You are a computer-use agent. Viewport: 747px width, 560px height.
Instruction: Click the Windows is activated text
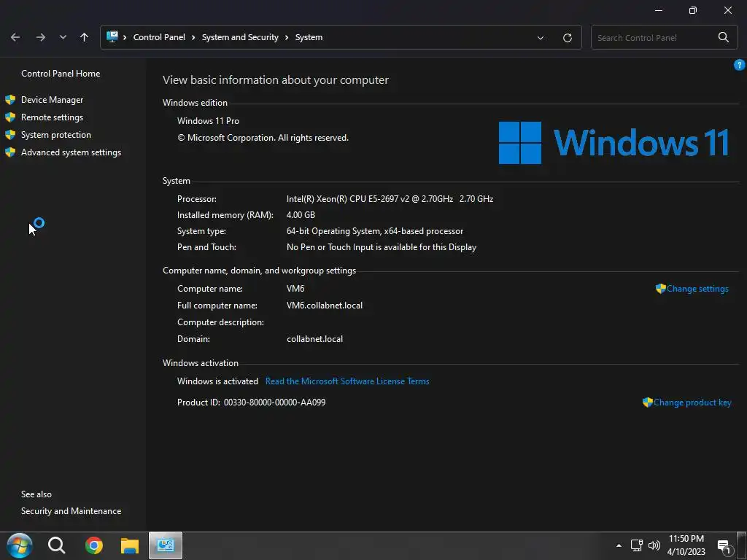pyautogui.click(x=217, y=381)
